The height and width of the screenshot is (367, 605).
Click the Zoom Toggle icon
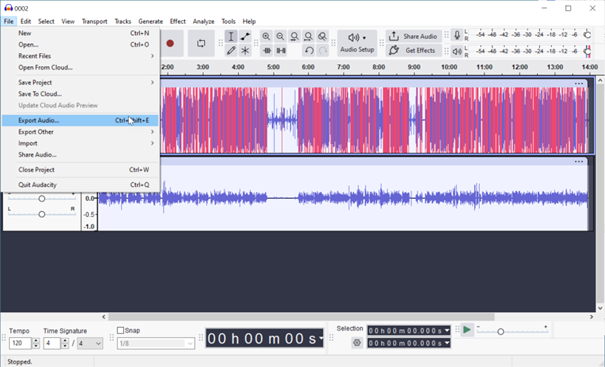pos(322,37)
